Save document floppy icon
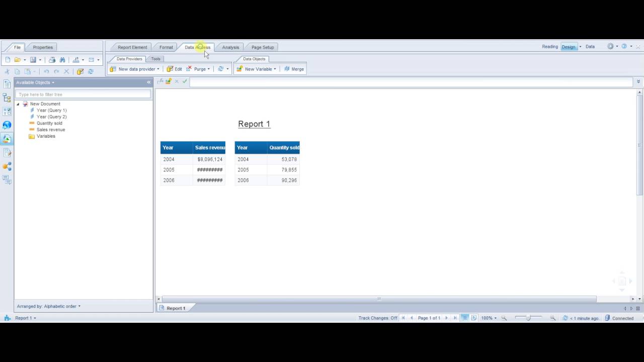This screenshot has width=644, height=362. tap(33, 60)
